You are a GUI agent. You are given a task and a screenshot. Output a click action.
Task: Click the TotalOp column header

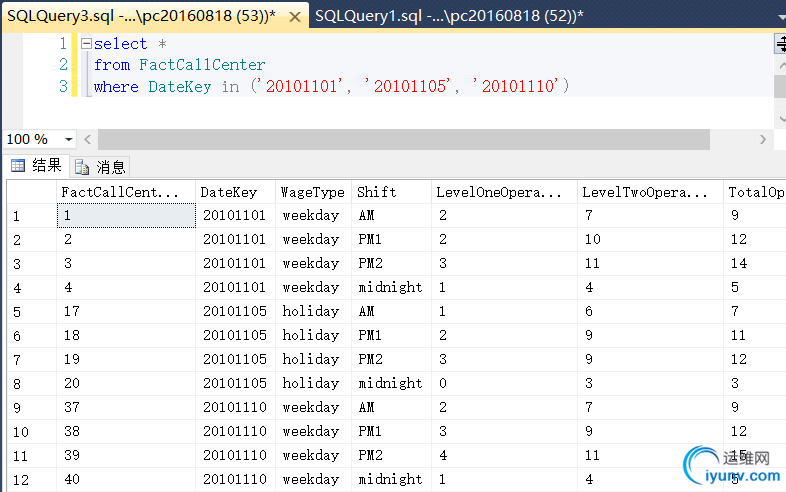click(x=755, y=192)
